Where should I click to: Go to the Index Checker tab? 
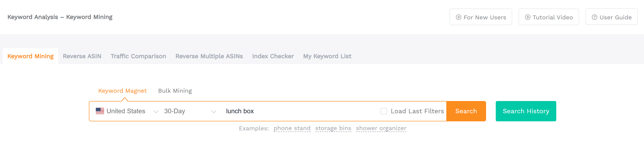[x=273, y=56]
